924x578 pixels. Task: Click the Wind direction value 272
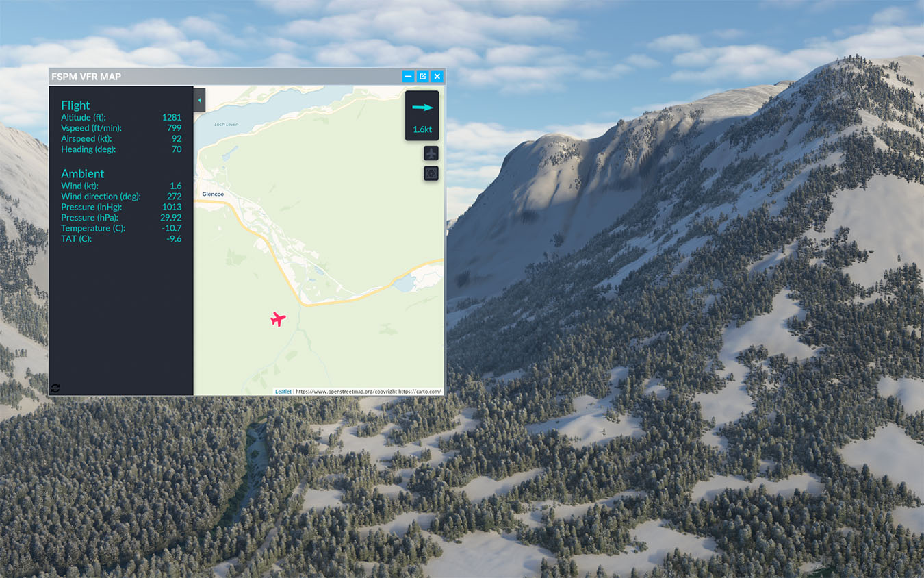click(x=175, y=197)
